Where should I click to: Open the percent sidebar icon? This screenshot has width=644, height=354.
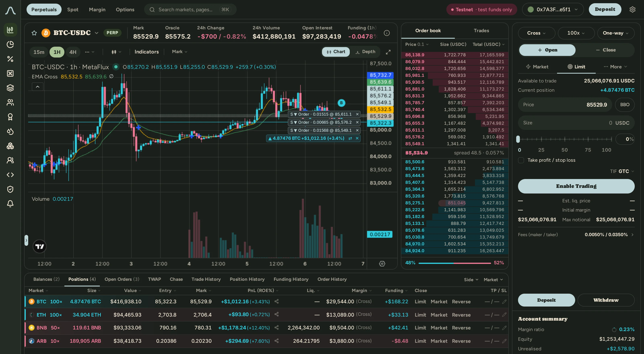click(10, 59)
